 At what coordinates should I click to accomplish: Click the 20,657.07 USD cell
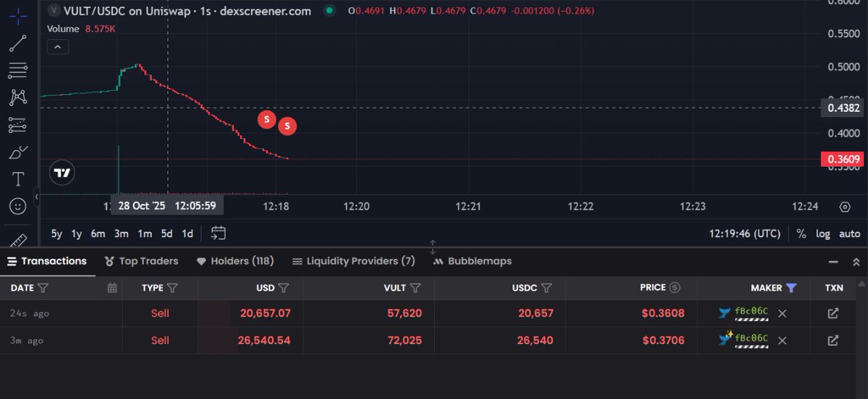point(265,314)
